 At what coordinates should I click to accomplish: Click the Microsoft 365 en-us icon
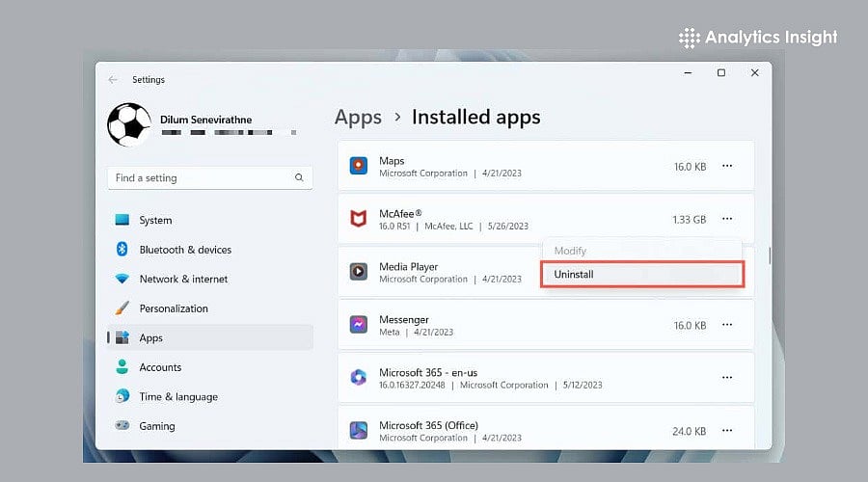(359, 378)
